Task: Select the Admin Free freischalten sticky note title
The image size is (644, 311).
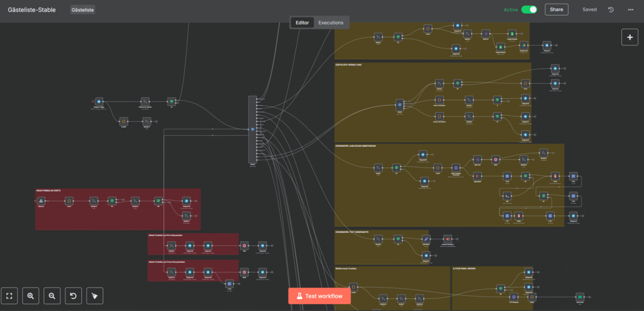Action: [x=165, y=262]
